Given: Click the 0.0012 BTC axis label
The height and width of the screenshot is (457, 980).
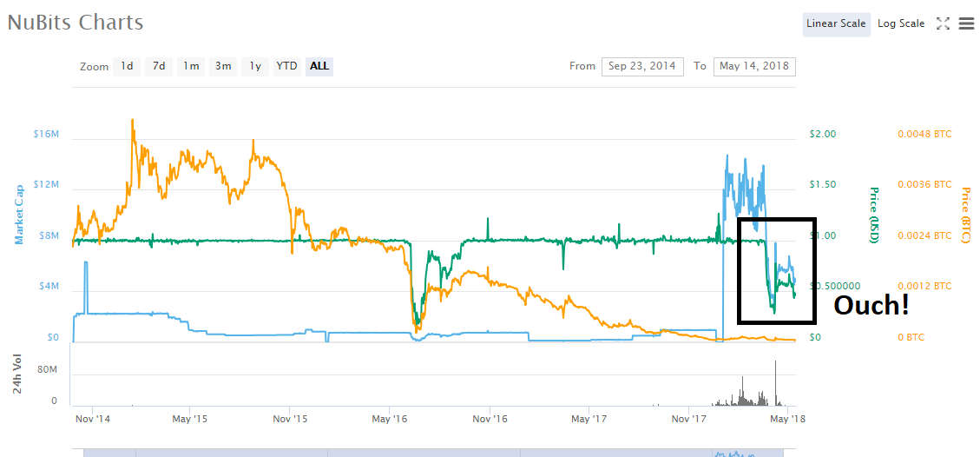Looking at the screenshot, I should point(924,287).
